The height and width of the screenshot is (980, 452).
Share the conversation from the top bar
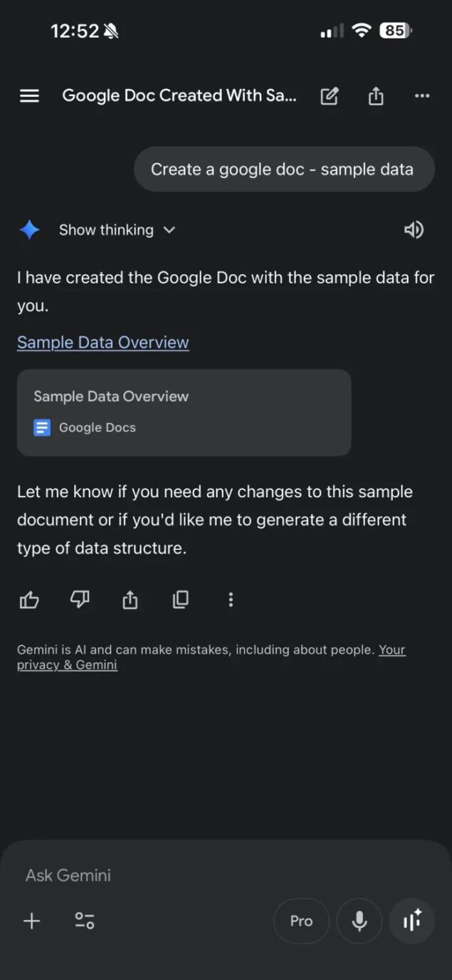pos(376,96)
